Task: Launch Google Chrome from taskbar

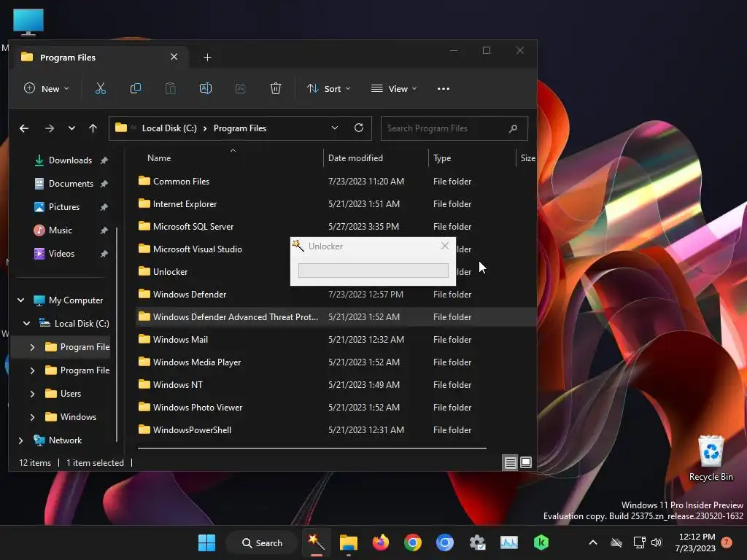Action: 413,542
